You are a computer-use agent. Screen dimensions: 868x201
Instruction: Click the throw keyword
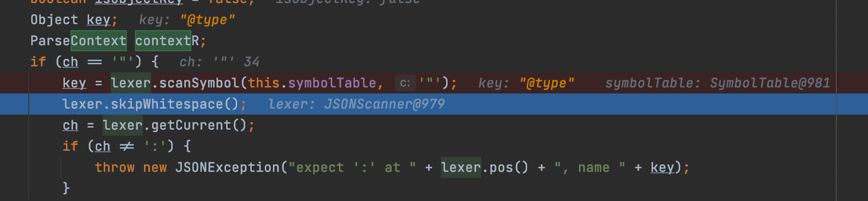tap(115, 167)
